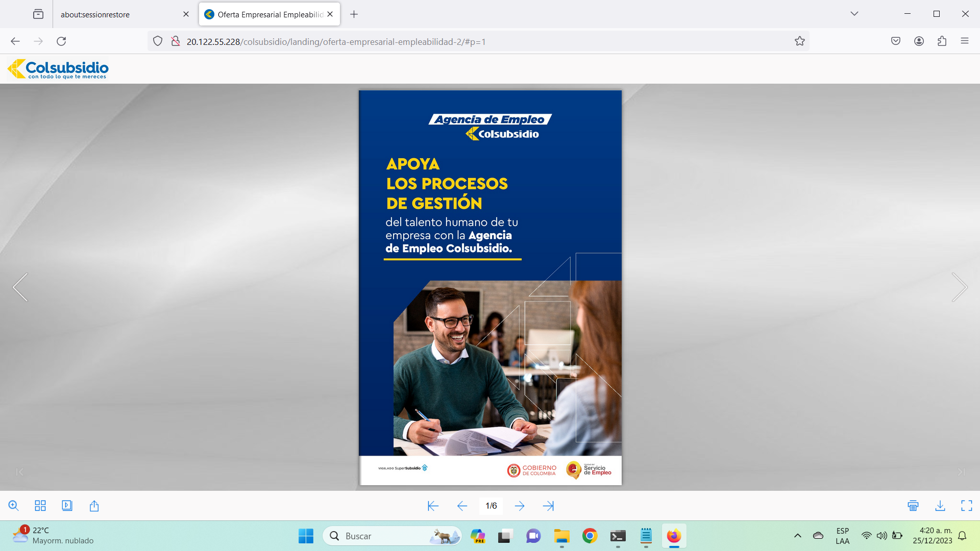980x551 pixels.
Task: Click the page number field showing 1/6
Action: coord(491,506)
